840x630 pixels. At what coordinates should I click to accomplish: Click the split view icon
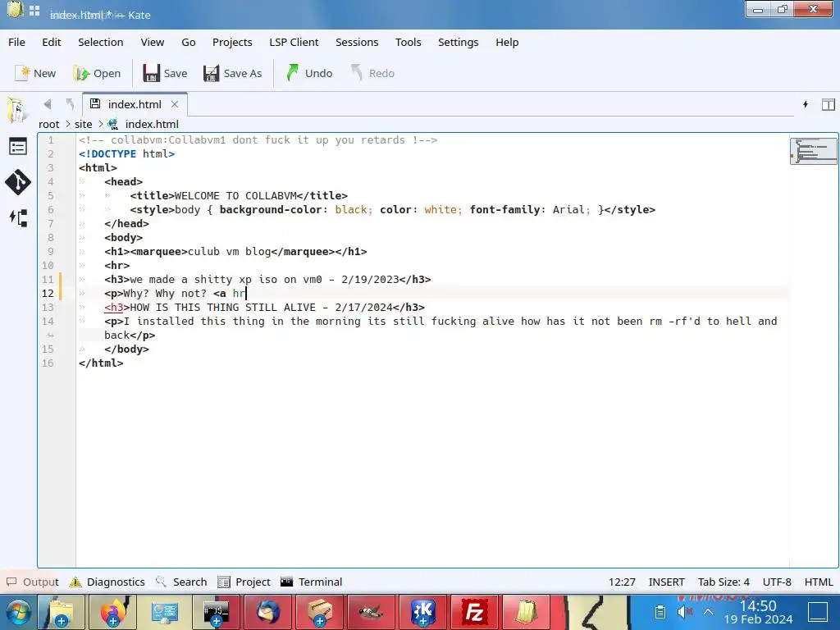829,104
